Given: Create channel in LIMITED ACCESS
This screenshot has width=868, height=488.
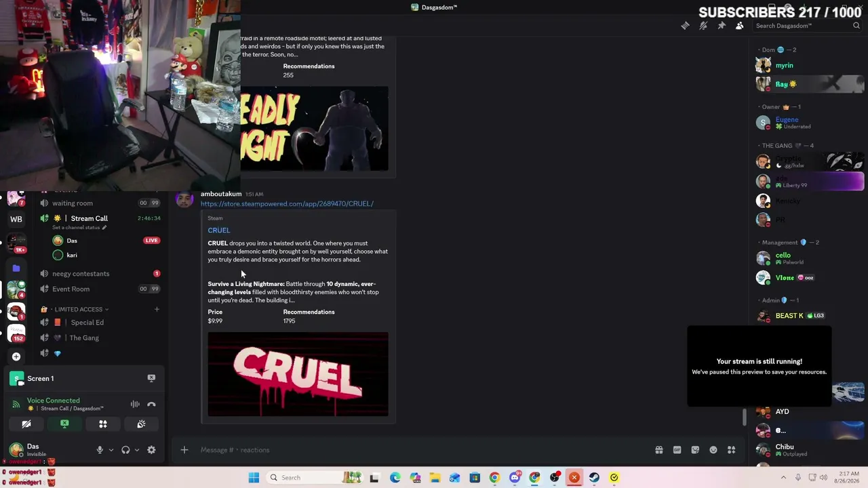Looking at the screenshot, I should tap(157, 310).
